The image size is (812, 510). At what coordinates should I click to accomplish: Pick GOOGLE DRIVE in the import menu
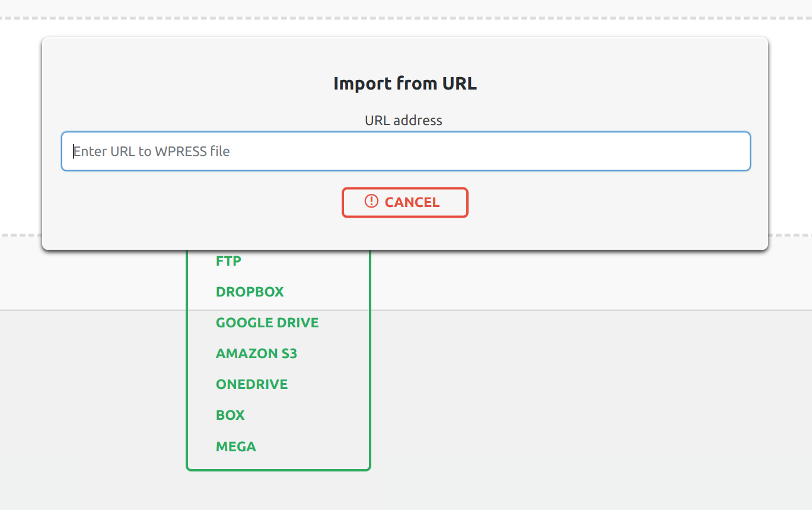tap(267, 323)
